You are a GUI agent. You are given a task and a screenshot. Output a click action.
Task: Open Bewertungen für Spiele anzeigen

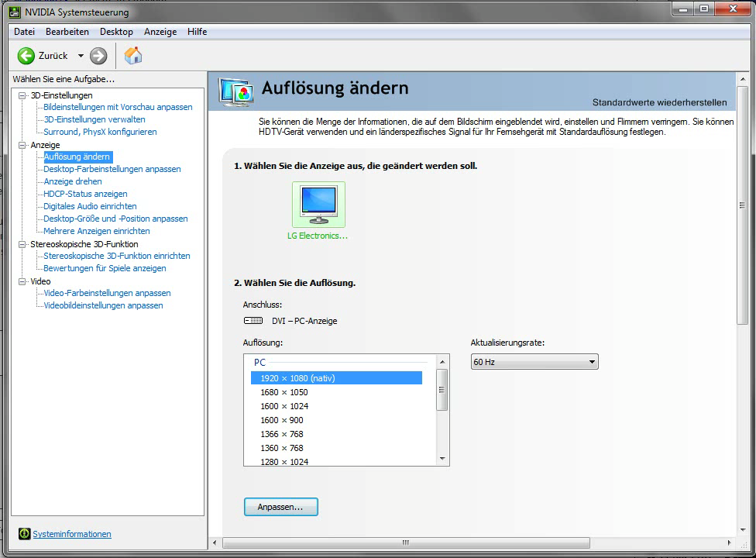105,268
